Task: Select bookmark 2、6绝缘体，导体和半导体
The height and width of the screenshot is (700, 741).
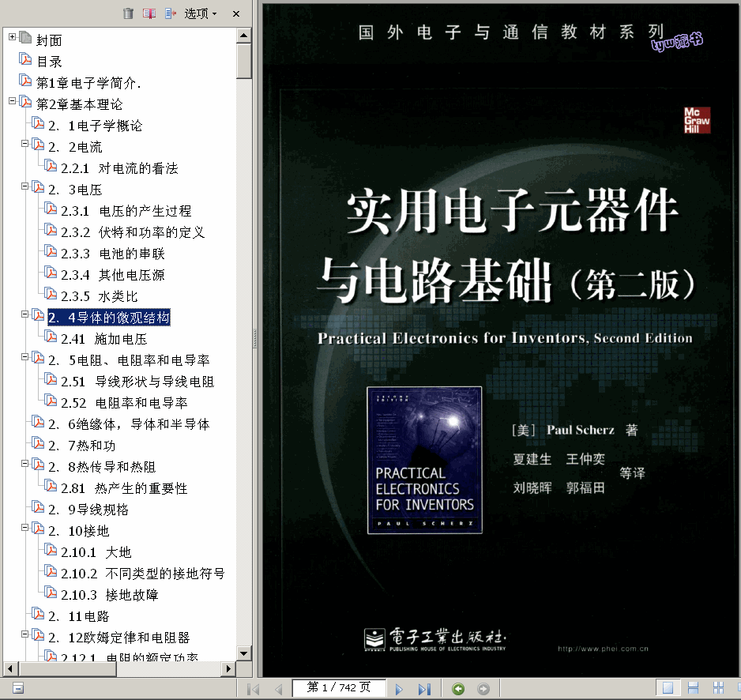Action: (x=129, y=424)
